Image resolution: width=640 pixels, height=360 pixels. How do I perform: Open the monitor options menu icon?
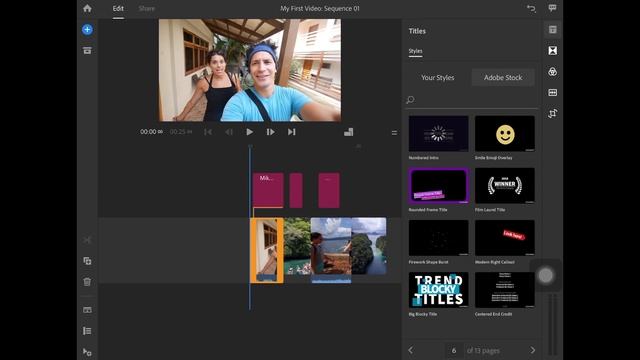pyautogui.click(x=394, y=133)
